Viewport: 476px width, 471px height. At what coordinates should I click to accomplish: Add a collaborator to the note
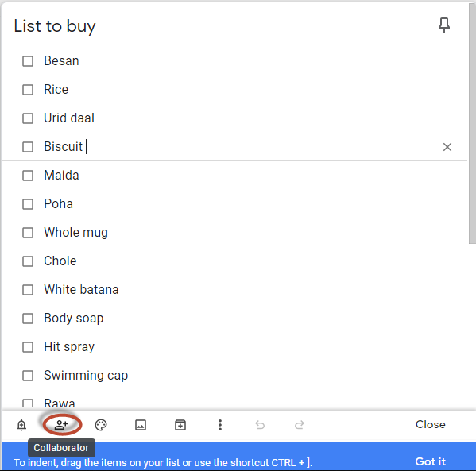pyautogui.click(x=61, y=425)
